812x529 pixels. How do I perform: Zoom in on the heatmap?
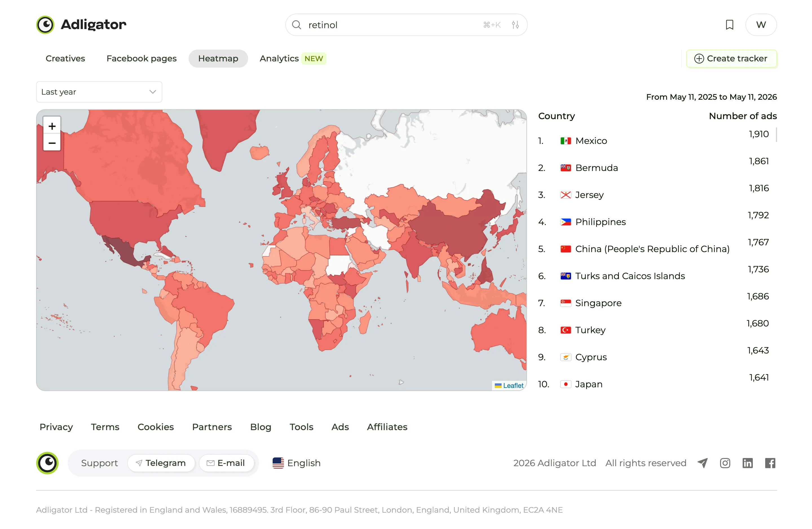pos(52,126)
